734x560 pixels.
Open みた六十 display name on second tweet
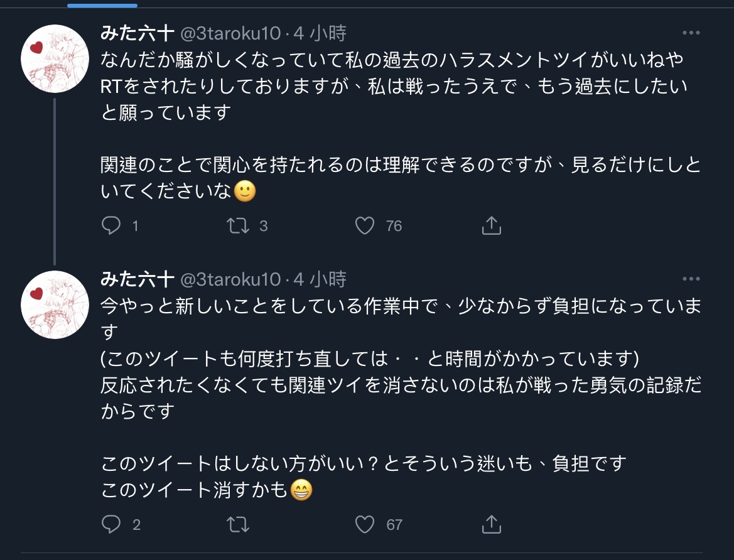138,279
